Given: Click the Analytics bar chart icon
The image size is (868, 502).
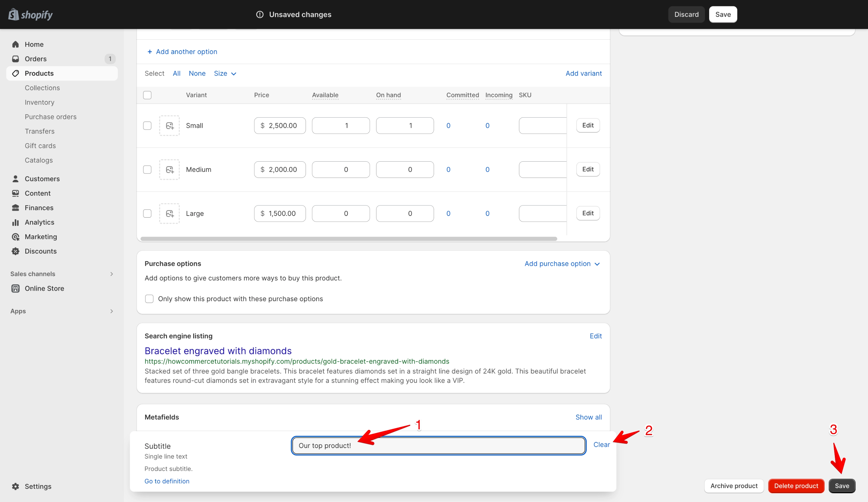Looking at the screenshot, I should point(15,222).
